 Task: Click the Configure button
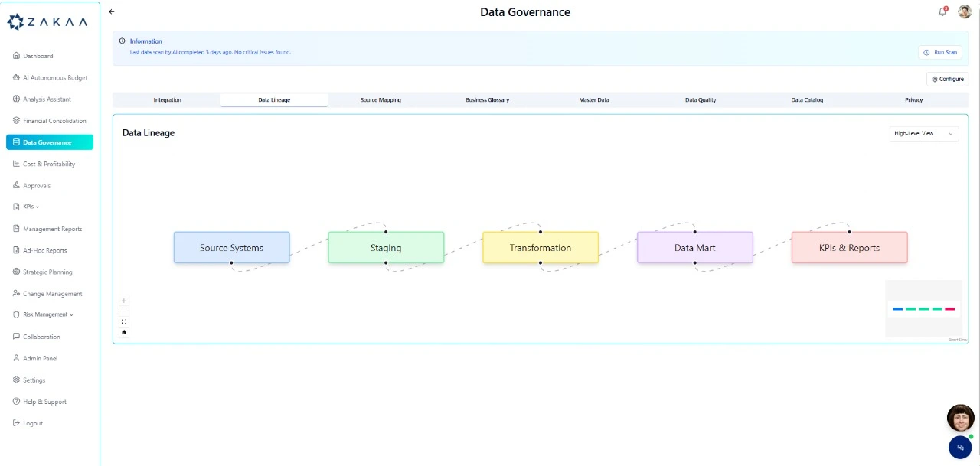point(947,79)
